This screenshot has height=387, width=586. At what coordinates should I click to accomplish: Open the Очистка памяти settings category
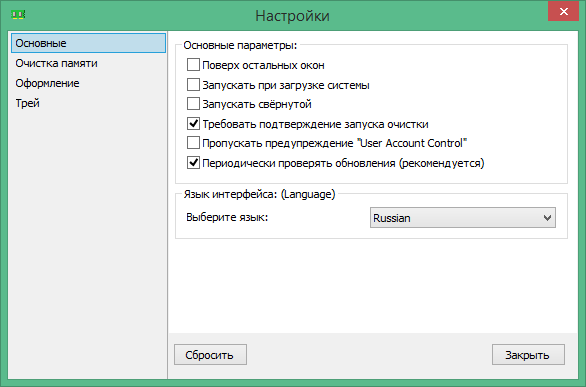coord(89,63)
